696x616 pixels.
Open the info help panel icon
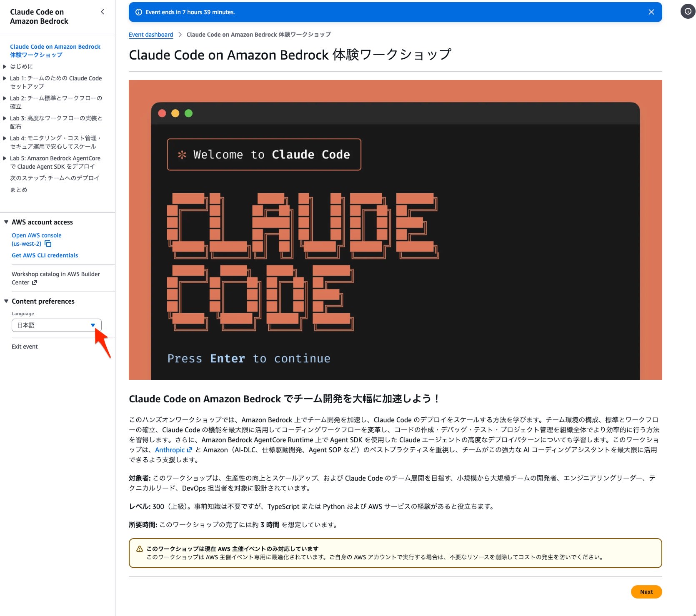click(x=688, y=11)
